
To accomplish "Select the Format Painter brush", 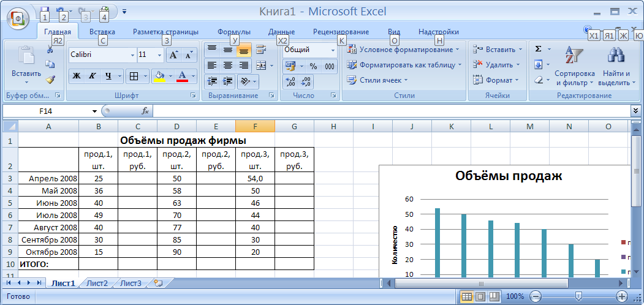I will [50, 79].
